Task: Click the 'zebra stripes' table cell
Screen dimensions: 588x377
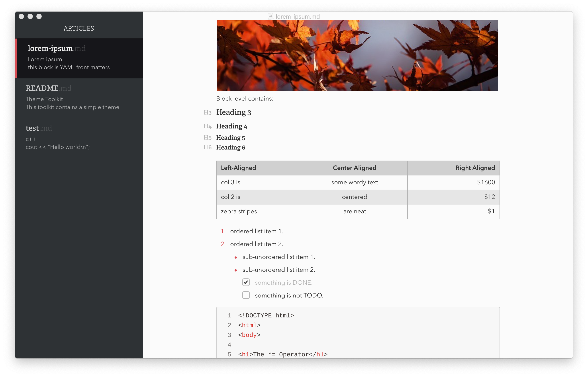Action: click(239, 211)
